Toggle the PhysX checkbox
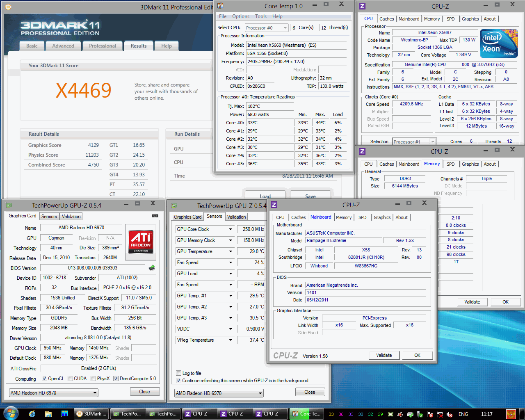Image resolution: width=525 pixels, height=420 pixels. tap(94, 379)
